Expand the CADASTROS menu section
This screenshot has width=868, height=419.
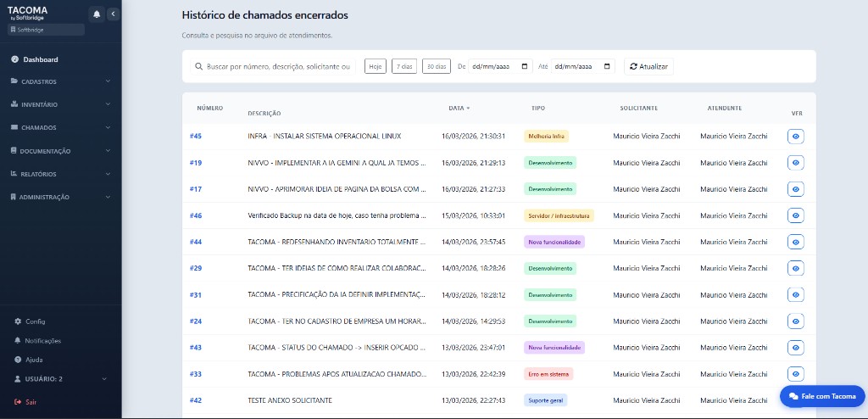click(x=61, y=81)
